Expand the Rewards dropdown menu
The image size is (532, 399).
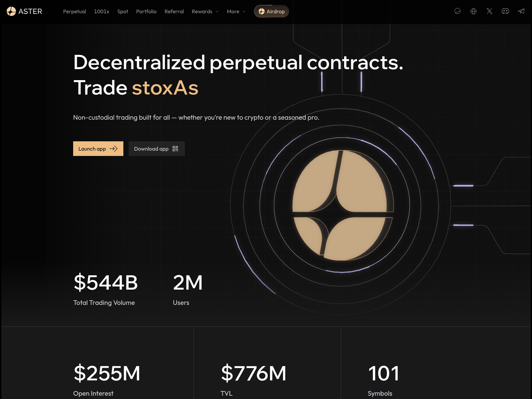pyautogui.click(x=205, y=12)
